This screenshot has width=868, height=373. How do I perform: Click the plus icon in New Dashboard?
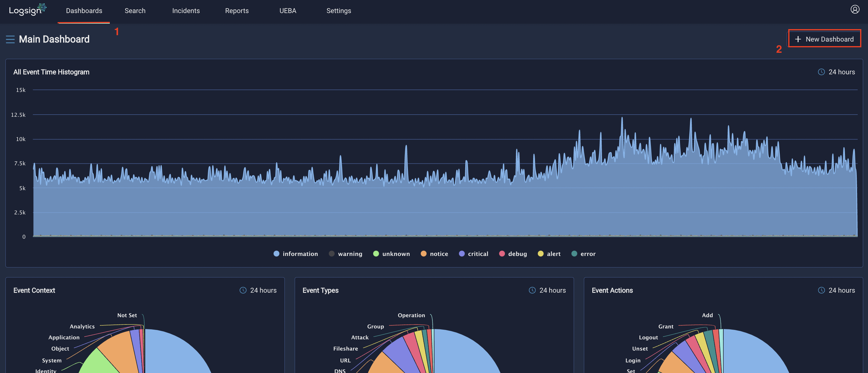(x=798, y=39)
